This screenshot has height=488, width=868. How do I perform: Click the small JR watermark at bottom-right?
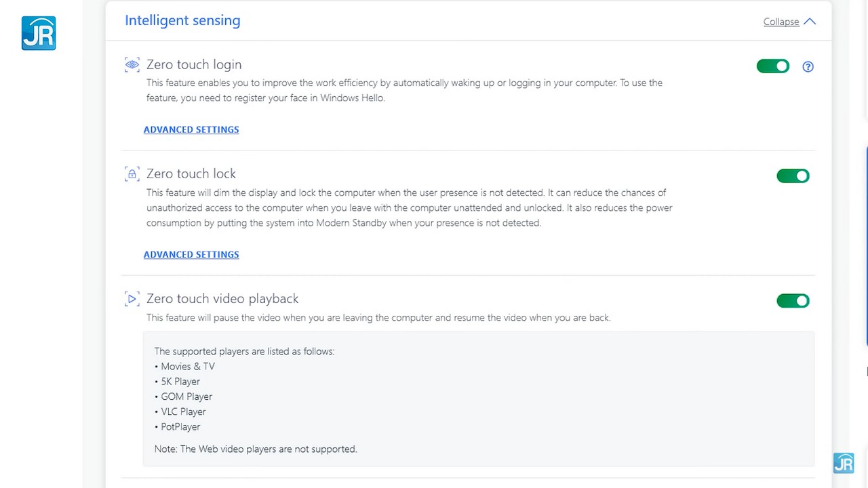point(844,463)
